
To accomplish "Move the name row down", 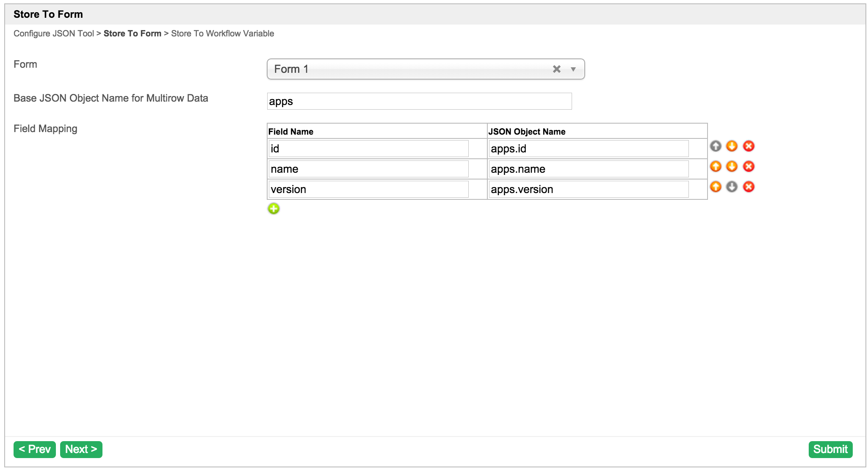I will 732,166.
